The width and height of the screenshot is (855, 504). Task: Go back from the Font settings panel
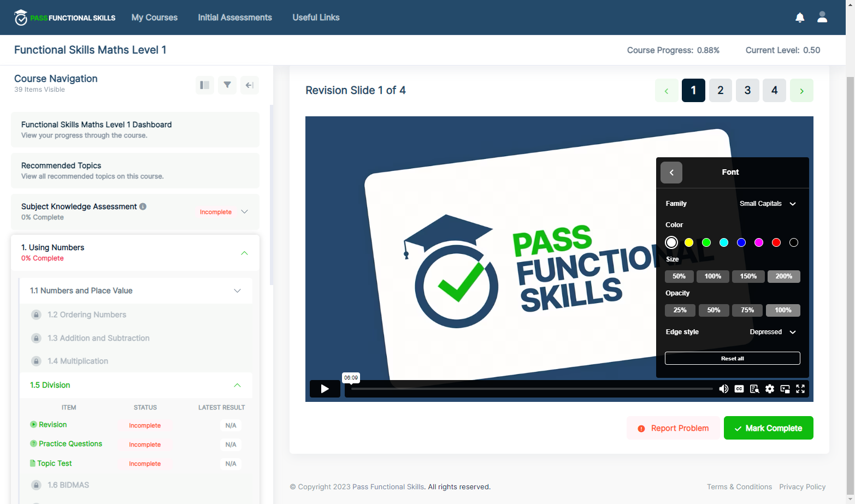(x=671, y=173)
